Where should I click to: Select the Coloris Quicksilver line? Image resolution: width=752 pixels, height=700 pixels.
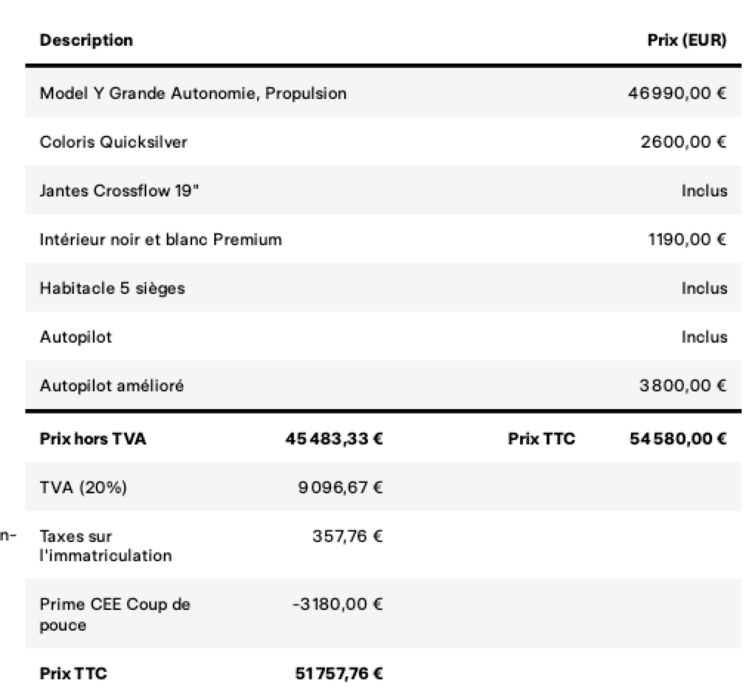[x=113, y=142]
